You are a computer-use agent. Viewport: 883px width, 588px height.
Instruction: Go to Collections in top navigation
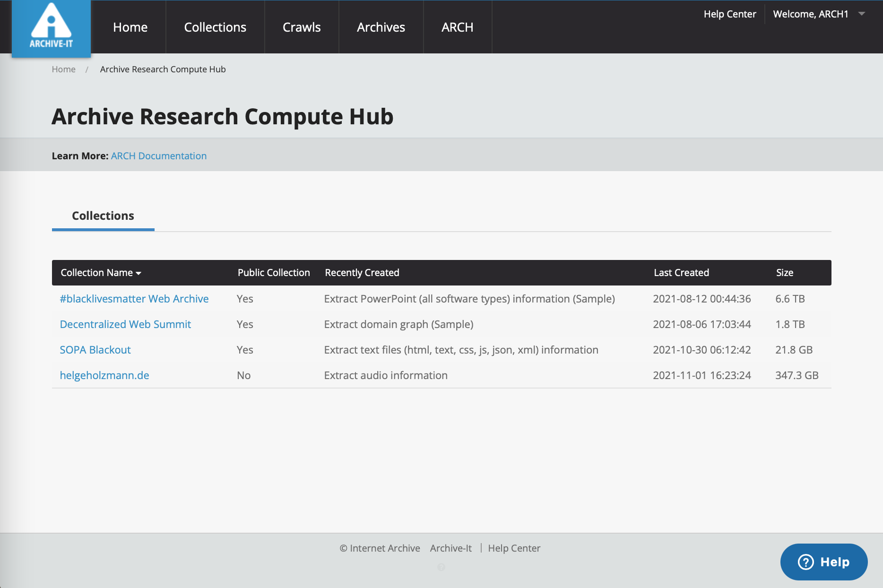[215, 27]
